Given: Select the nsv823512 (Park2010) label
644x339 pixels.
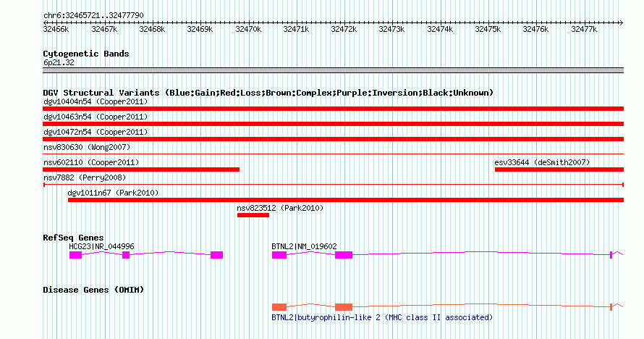Looking at the screenshot, I should click(280, 209).
